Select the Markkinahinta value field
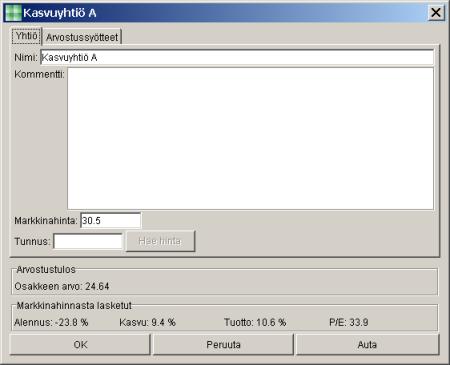Screen dimensions: 450x365 pos(111,221)
